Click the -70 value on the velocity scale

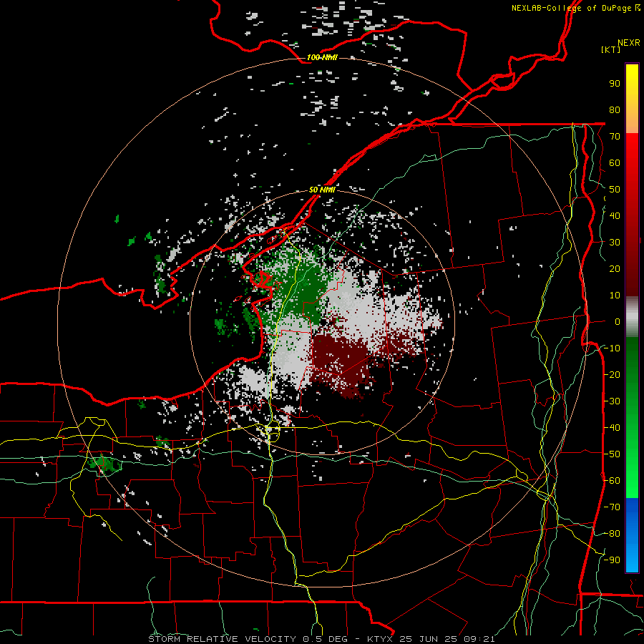point(612,507)
